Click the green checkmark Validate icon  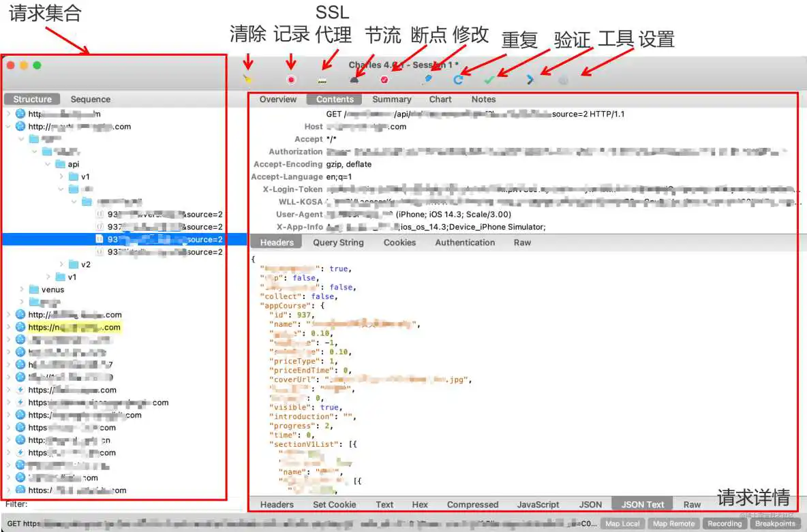coord(489,80)
